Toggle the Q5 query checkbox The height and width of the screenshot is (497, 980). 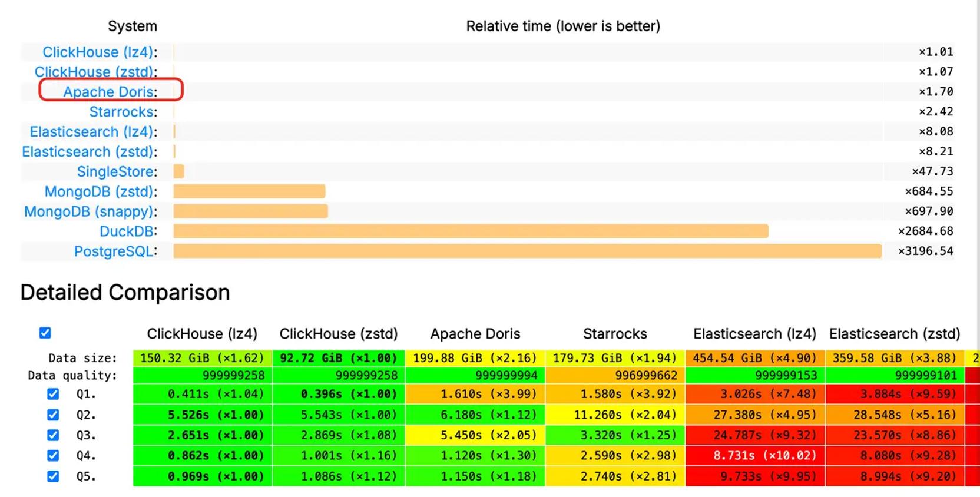pyautogui.click(x=53, y=476)
